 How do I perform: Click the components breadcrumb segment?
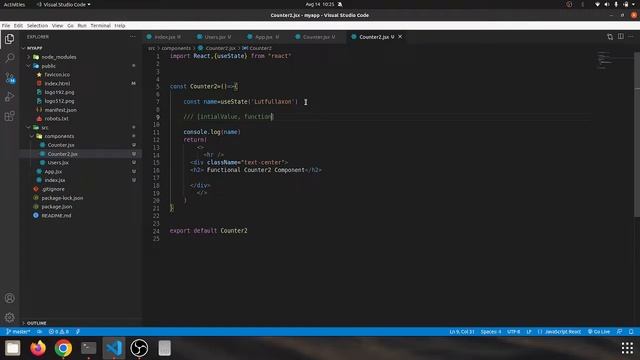176,48
